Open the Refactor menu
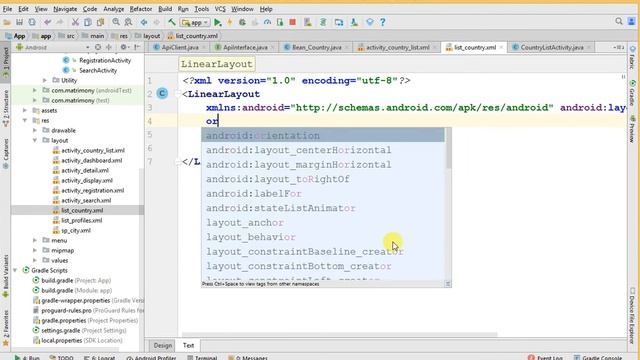Screen dimensions: 640x360 tap(141, 9)
